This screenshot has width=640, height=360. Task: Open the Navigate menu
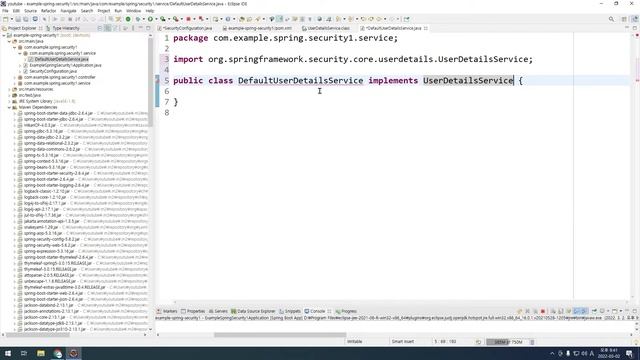coord(68,11)
